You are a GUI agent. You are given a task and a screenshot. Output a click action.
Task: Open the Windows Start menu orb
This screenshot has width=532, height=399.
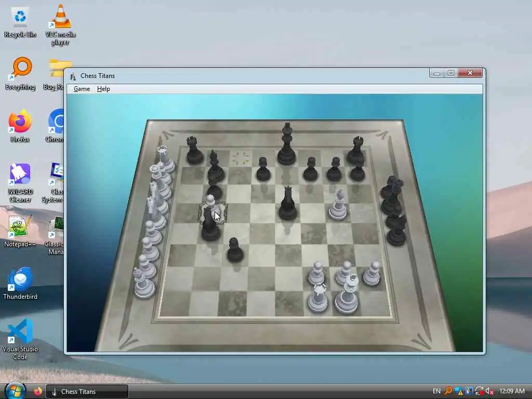[15, 391]
